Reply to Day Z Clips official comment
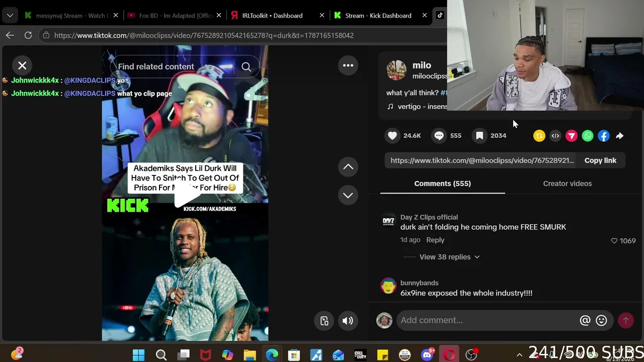 pos(435,240)
